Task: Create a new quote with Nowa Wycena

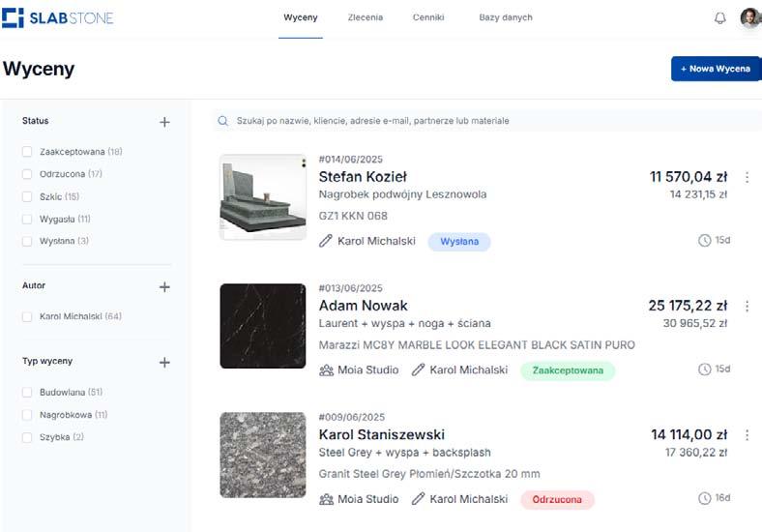Action: coord(716,69)
